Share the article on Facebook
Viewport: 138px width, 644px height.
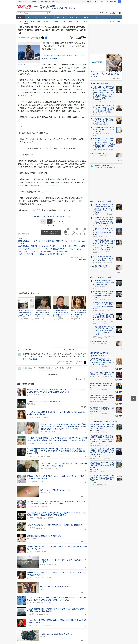46,38
